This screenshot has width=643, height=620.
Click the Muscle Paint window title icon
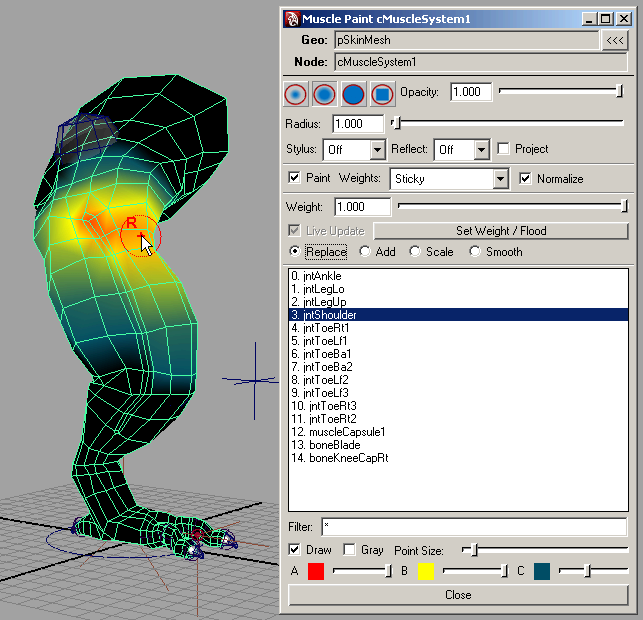(291, 19)
